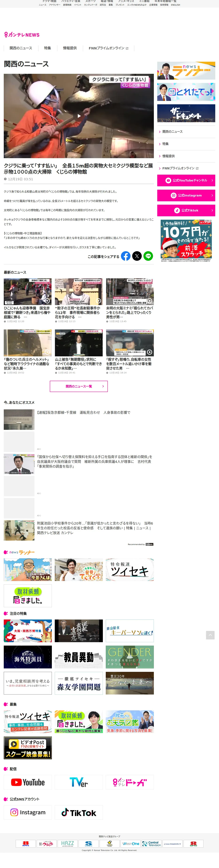Open the 山上被告 無期懲役 article
The height and width of the screenshot is (868, 219).
click(79, 352)
